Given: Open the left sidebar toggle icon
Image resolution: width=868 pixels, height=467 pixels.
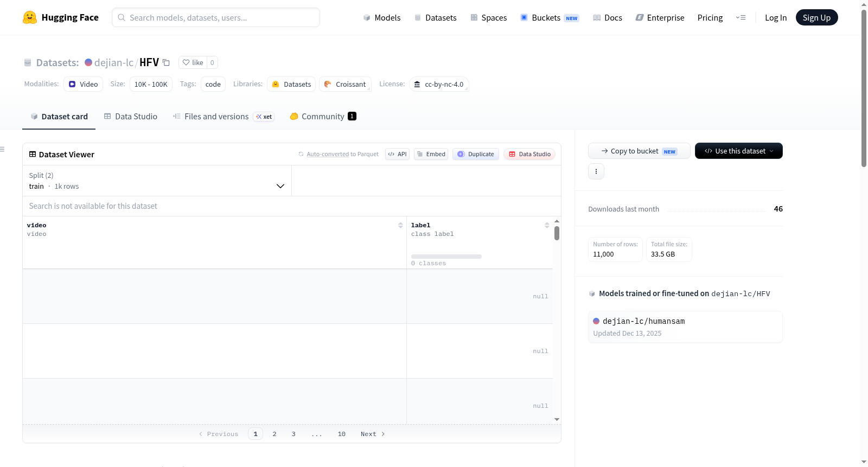Looking at the screenshot, I should (2, 149).
